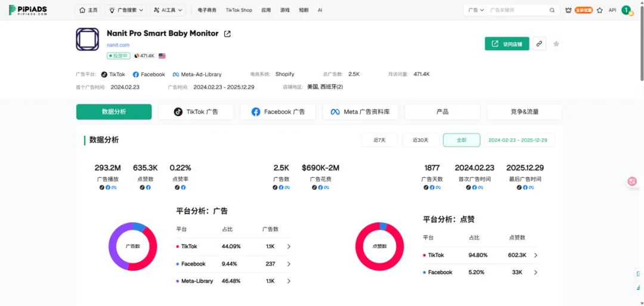This screenshot has height=306, width=644.
Task: Click the $690K-2M 广告花费 value
Action: (x=320, y=168)
